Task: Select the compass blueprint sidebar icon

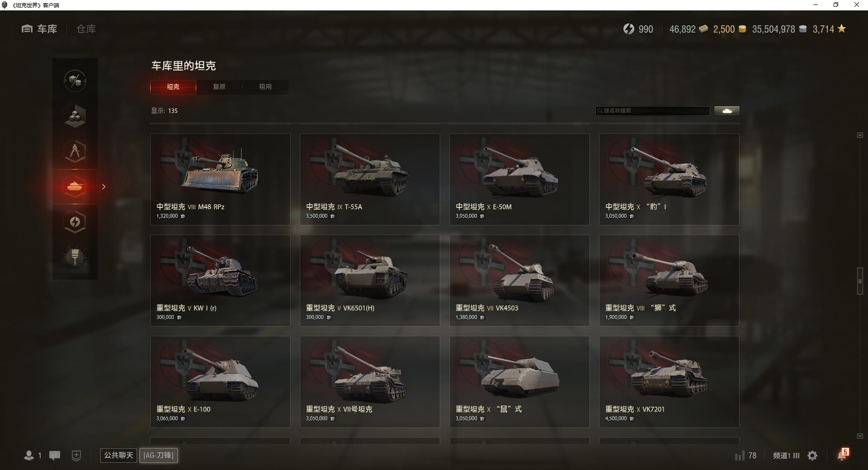Action: click(75, 151)
